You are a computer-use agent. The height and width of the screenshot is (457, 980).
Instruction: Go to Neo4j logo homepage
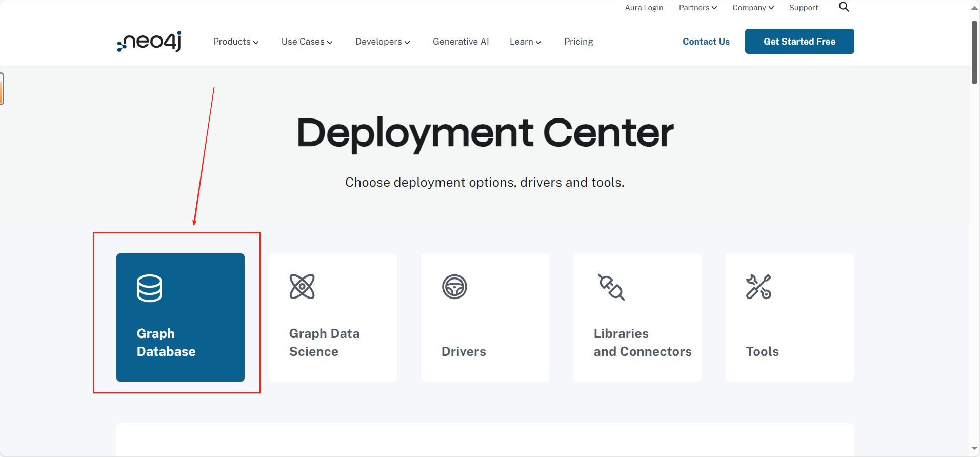pyautogui.click(x=149, y=42)
